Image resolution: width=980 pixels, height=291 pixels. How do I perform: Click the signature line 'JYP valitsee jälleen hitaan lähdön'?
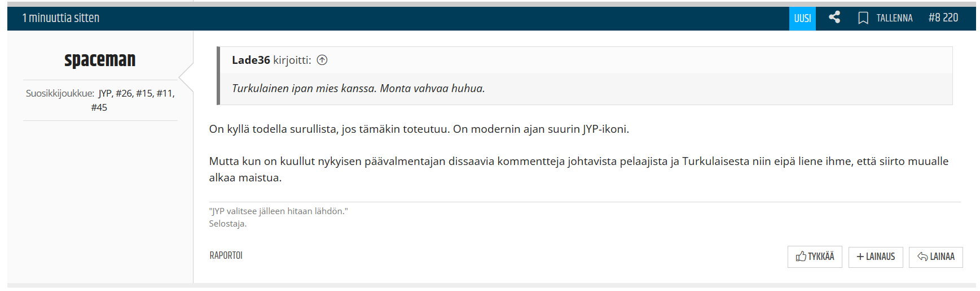click(x=278, y=211)
